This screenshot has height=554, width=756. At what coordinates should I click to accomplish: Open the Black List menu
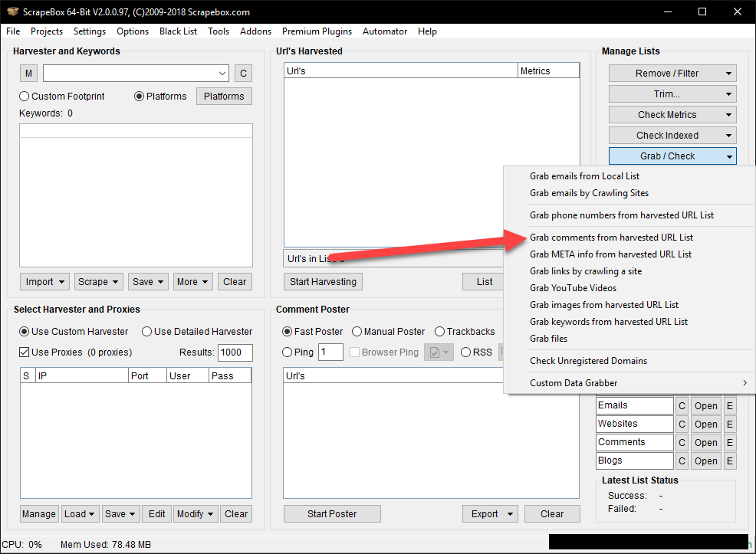pyautogui.click(x=178, y=31)
